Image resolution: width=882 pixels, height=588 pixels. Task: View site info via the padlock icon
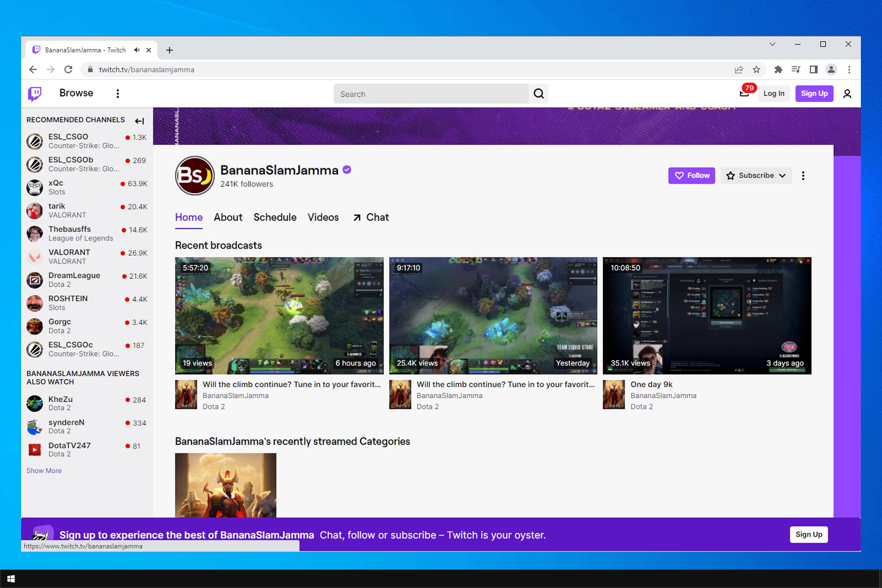point(90,69)
